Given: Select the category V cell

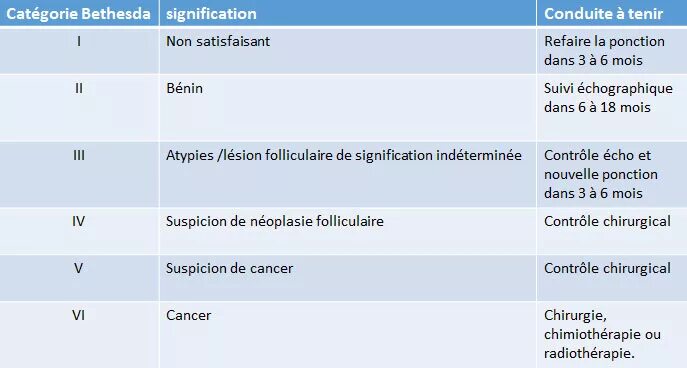Looking at the screenshot, I should point(79,278).
